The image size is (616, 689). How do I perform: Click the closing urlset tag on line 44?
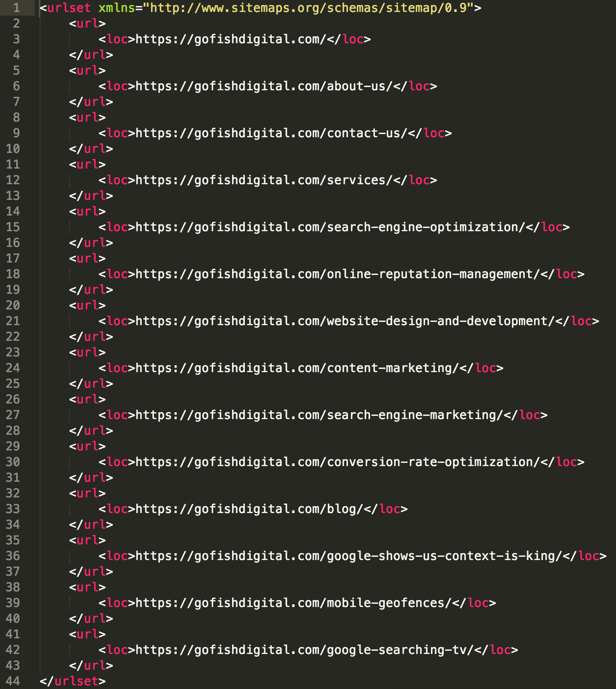point(73,681)
